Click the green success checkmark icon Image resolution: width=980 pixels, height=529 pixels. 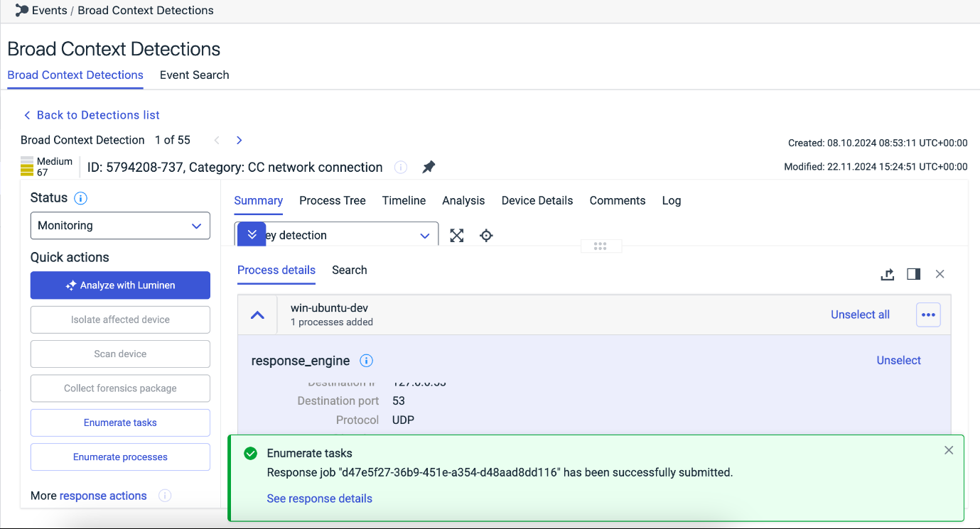250,454
